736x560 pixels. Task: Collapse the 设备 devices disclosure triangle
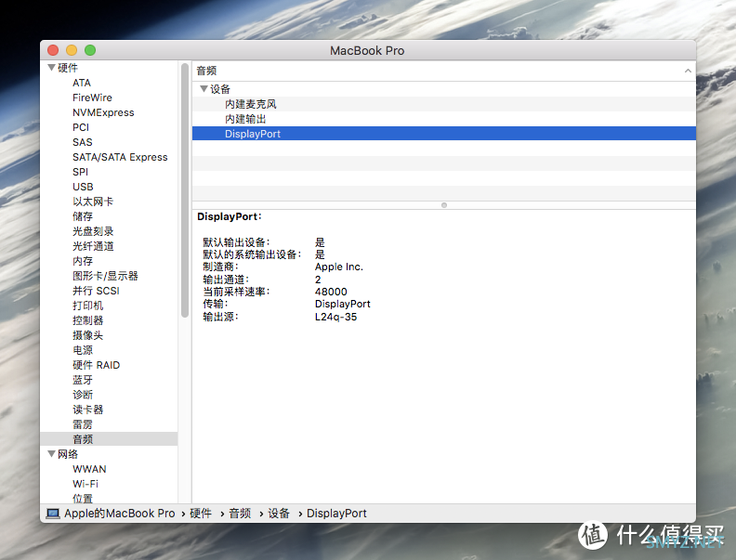(204, 89)
